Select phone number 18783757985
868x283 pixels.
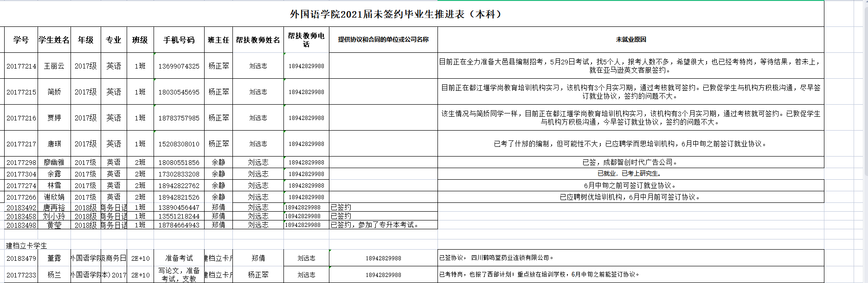point(179,118)
